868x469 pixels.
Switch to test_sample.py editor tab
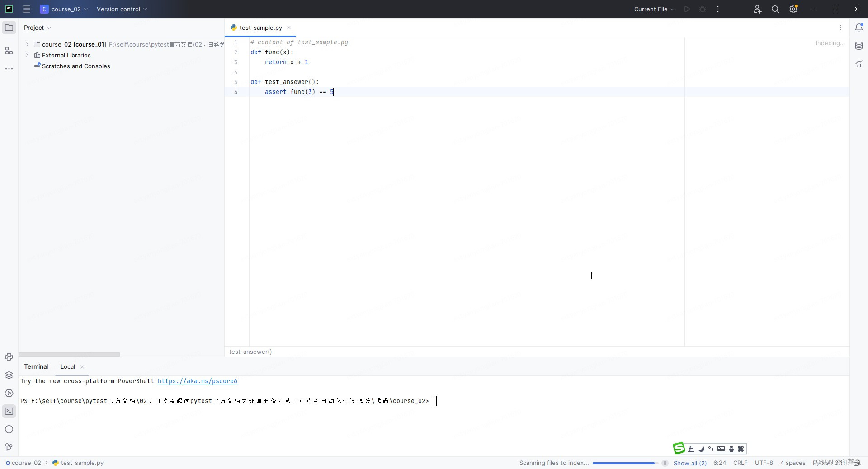(x=260, y=28)
